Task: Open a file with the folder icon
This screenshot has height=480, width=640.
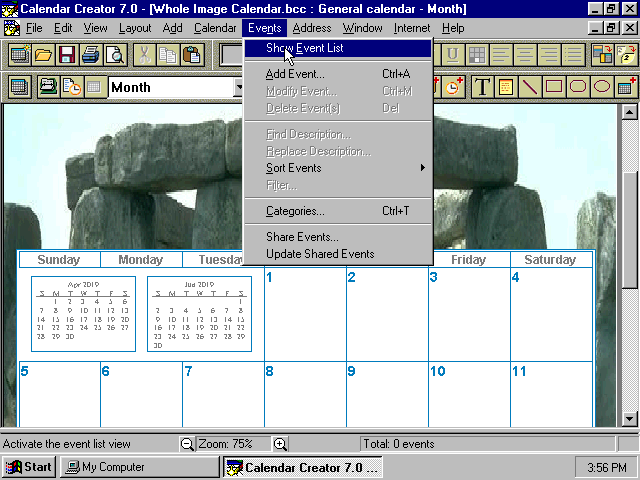Action: click(43, 54)
